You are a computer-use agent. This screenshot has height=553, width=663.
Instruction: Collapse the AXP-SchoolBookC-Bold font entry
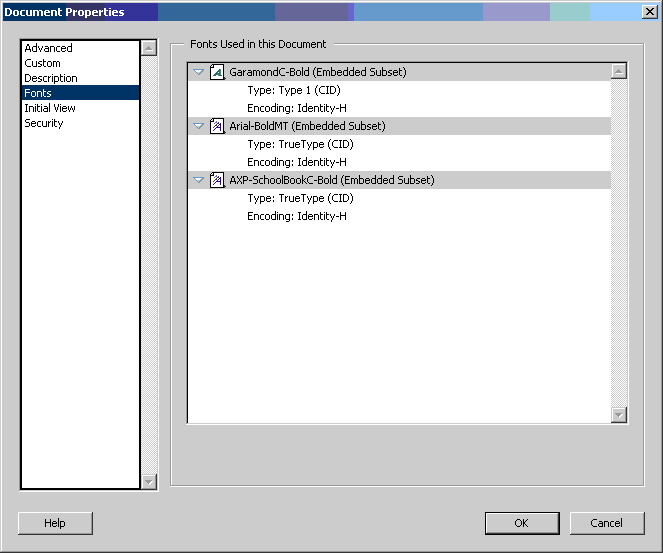pyautogui.click(x=198, y=180)
